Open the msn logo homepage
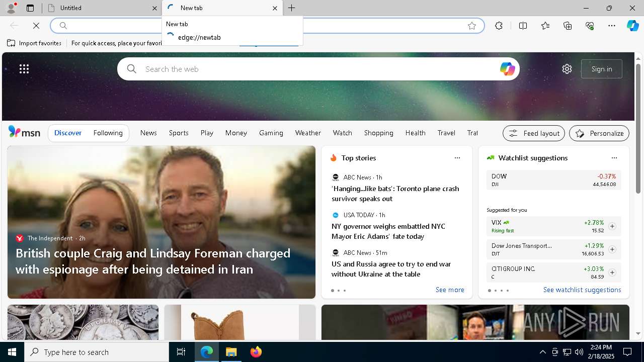 [24, 132]
